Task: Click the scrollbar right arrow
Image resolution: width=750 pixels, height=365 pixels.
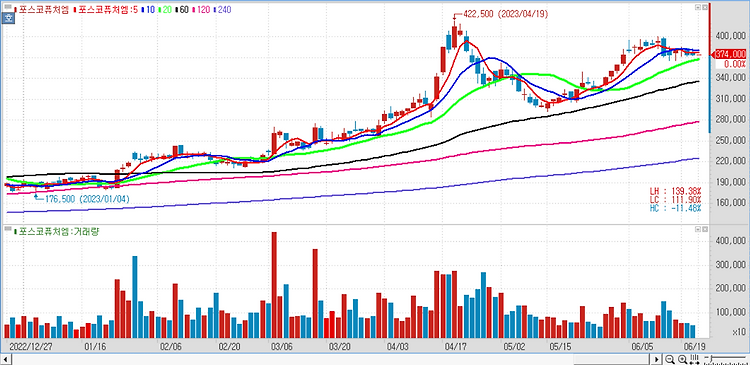Action: coord(657,359)
